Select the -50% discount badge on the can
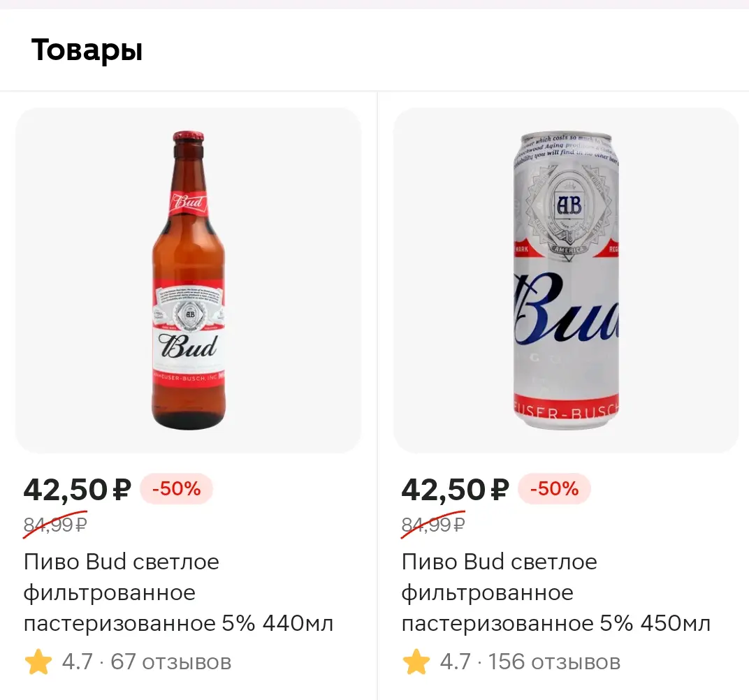 pyautogui.click(x=554, y=489)
